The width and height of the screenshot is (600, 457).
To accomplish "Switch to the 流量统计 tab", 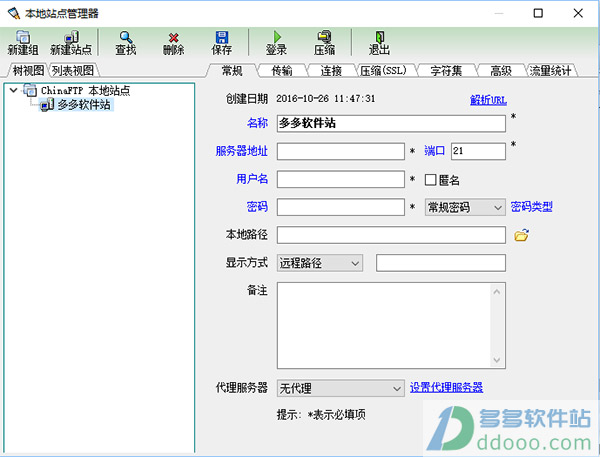I will tap(551, 71).
